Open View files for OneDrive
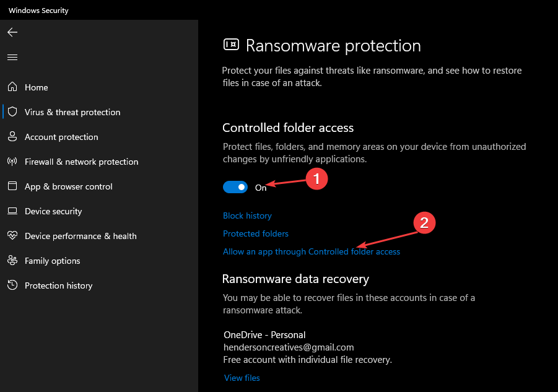Screen dimensions: 558x392 242,378
